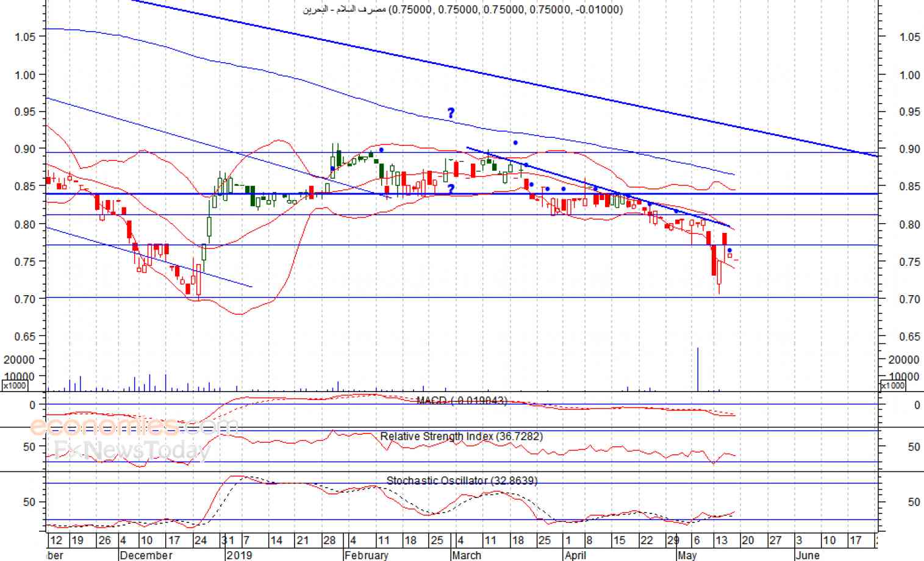Click the chart title with the 0.75000 price values
924x561 pixels.
(463, 9)
